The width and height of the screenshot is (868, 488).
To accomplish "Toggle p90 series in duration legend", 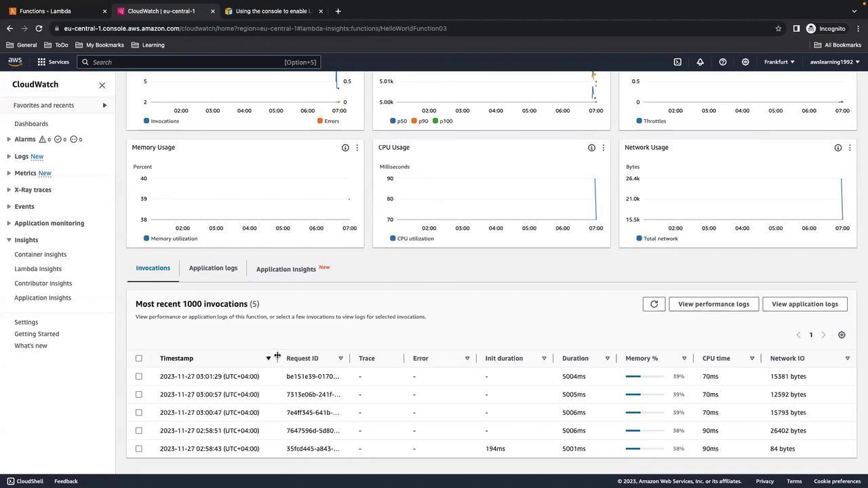I will coord(420,121).
